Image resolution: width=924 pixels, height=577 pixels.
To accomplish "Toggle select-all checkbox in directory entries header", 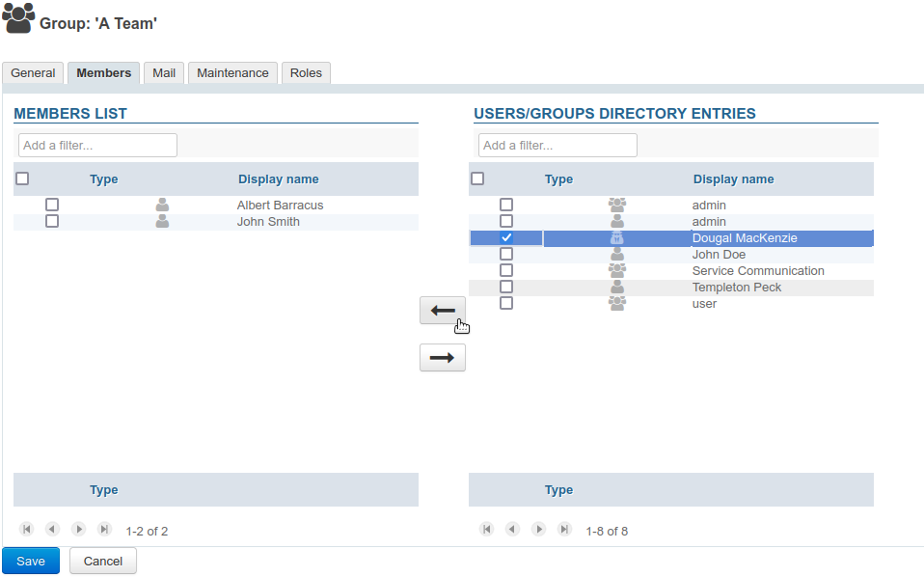I will (x=477, y=179).
